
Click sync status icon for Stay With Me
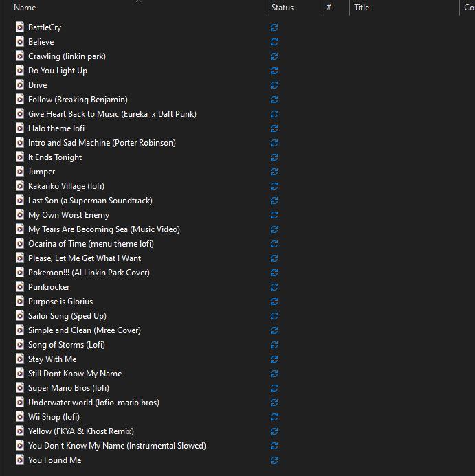point(274,359)
